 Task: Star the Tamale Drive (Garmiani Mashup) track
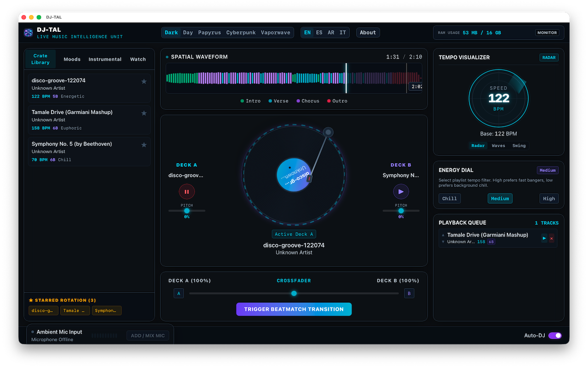coord(144,113)
